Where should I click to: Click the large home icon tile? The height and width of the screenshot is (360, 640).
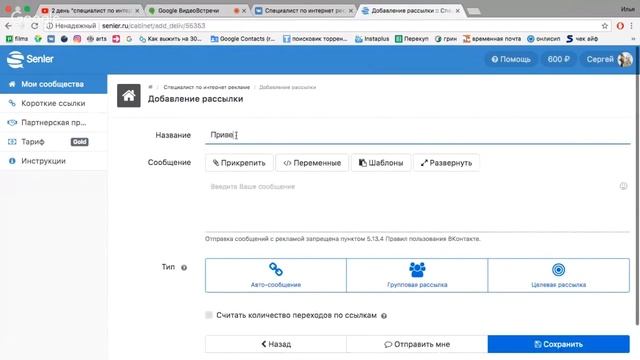click(129, 96)
